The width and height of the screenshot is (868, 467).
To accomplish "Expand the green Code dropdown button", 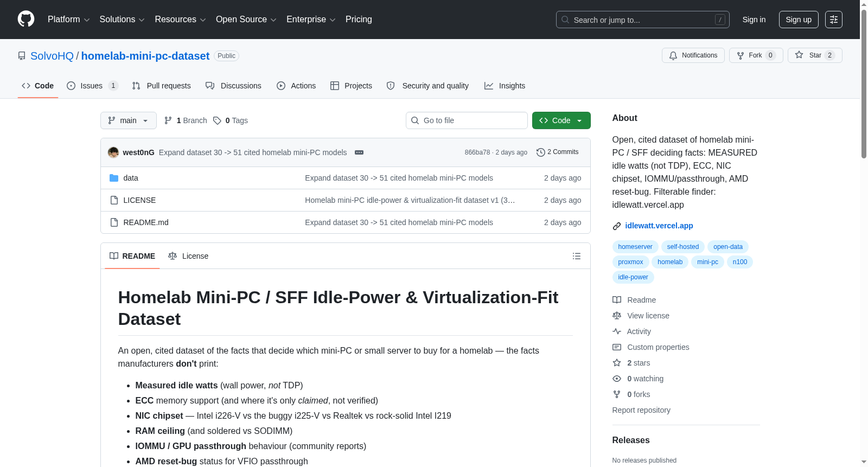I will point(561,120).
